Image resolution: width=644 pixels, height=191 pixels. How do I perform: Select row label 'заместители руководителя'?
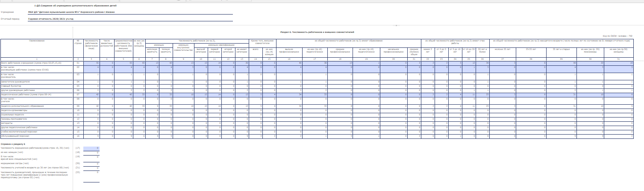(x=36, y=81)
